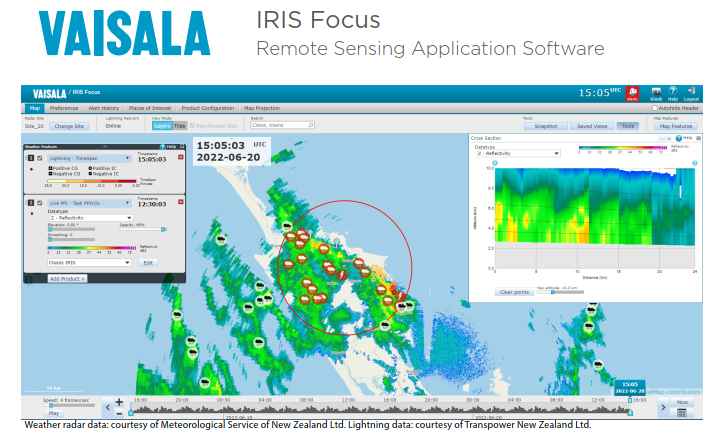The width and height of the screenshot is (720, 436).
Task: Click the Cross Section minus size button
Action: point(661,138)
